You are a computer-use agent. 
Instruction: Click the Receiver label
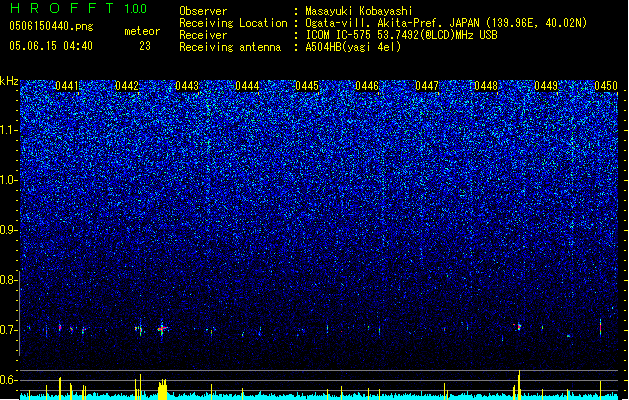click(203, 35)
